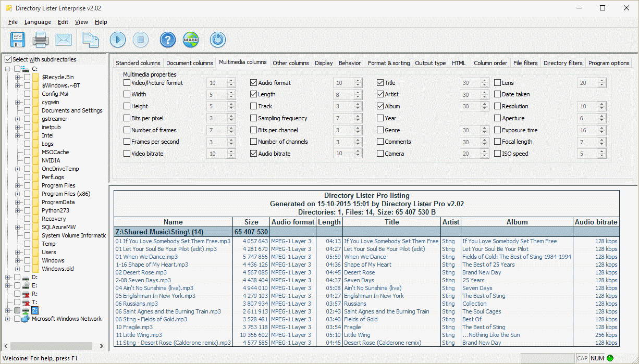Click the Email envelope toolbar icon
Viewport: 639px width, 364px height.
click(x=64, y=40)
